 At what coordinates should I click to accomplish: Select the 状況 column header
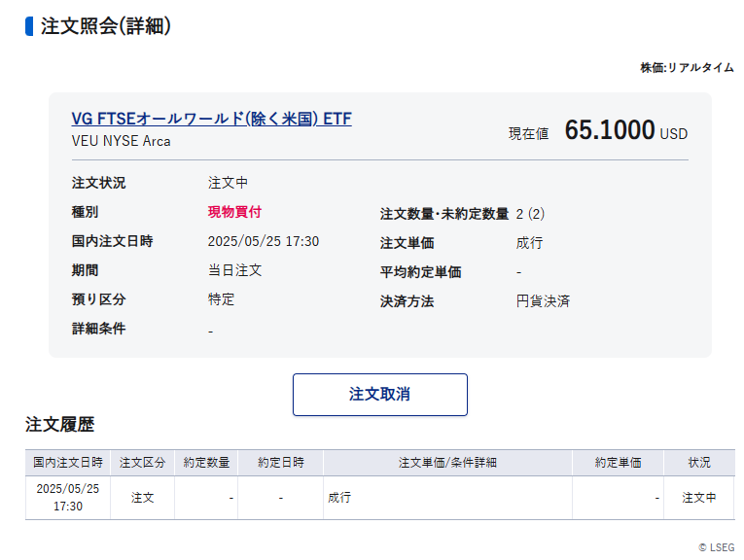pyautogui.click(x=699, y=463)
